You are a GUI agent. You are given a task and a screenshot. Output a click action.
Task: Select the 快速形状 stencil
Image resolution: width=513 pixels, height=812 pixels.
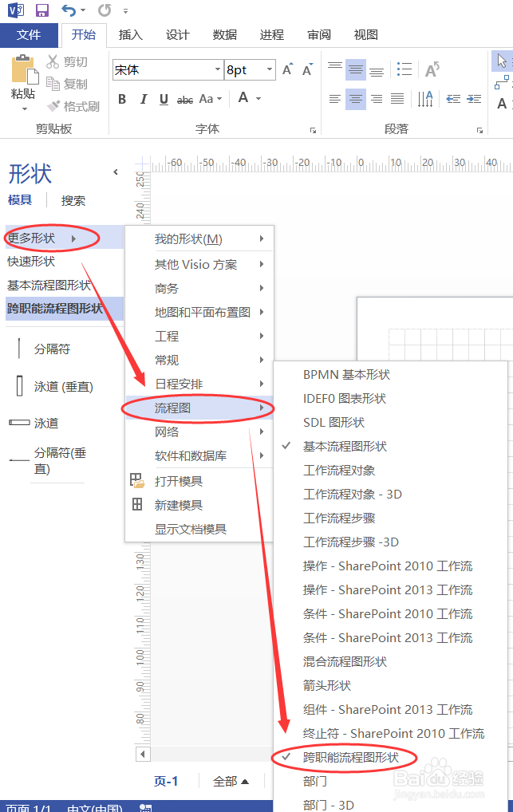point(31,262)
